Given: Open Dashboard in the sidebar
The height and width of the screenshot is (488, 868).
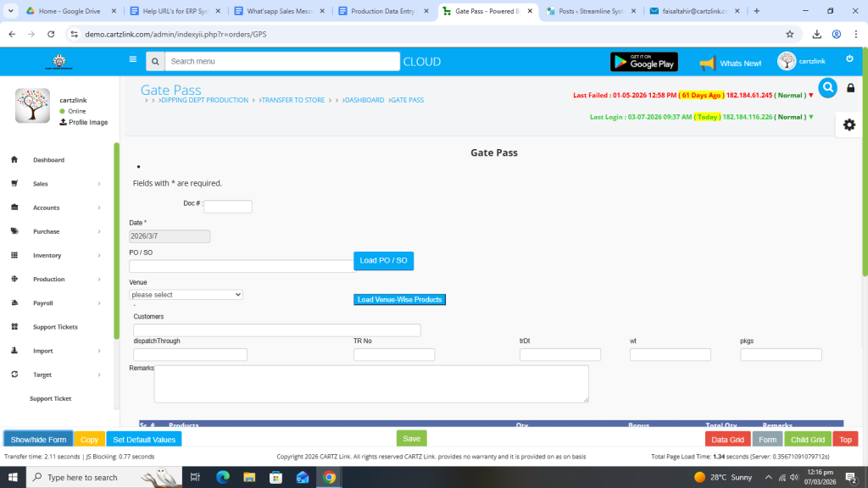Looking at the screenshot, I should (48, 160).
